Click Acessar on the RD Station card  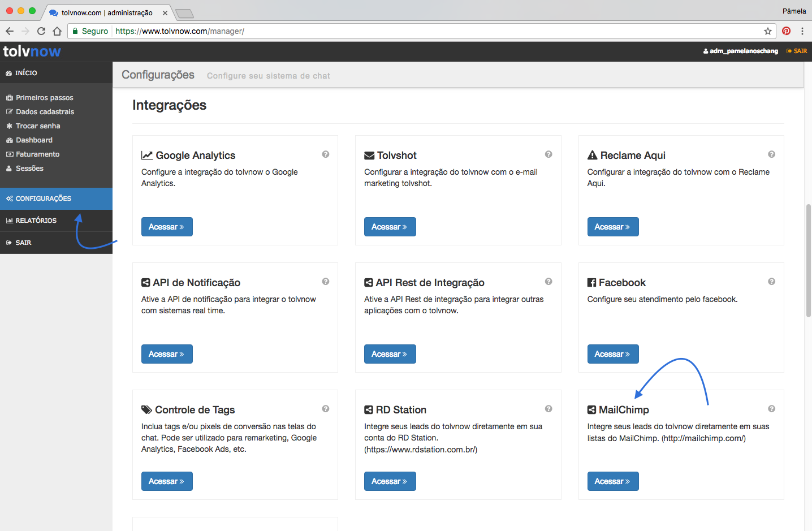coord(390,481)
